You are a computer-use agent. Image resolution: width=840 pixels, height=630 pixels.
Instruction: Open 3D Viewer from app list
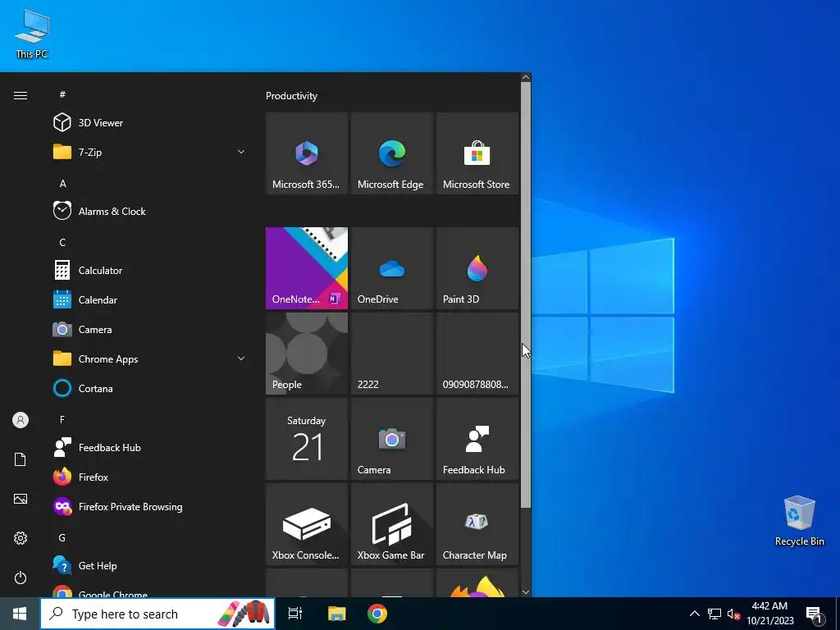click(150, 123)
